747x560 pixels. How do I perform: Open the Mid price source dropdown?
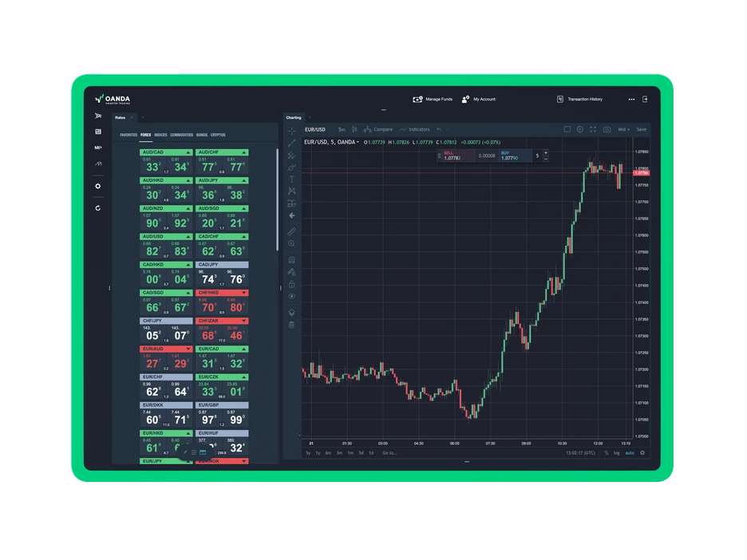(624, 129)
